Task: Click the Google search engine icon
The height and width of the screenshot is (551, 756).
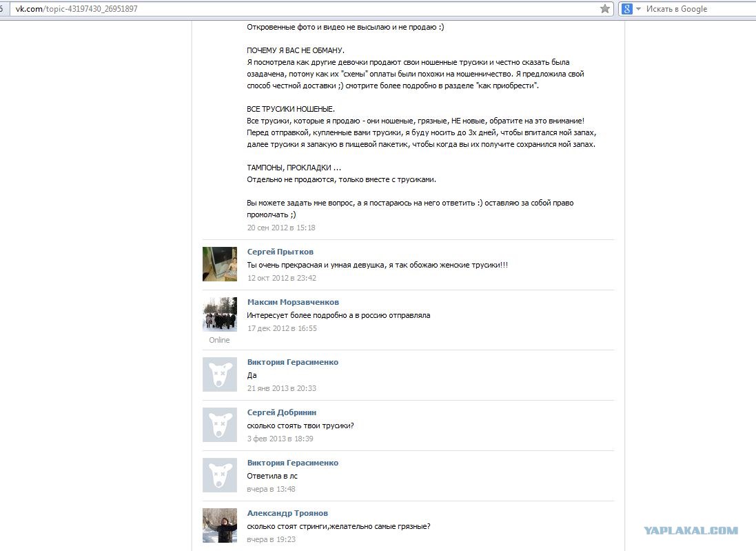Action: point(627,9)
